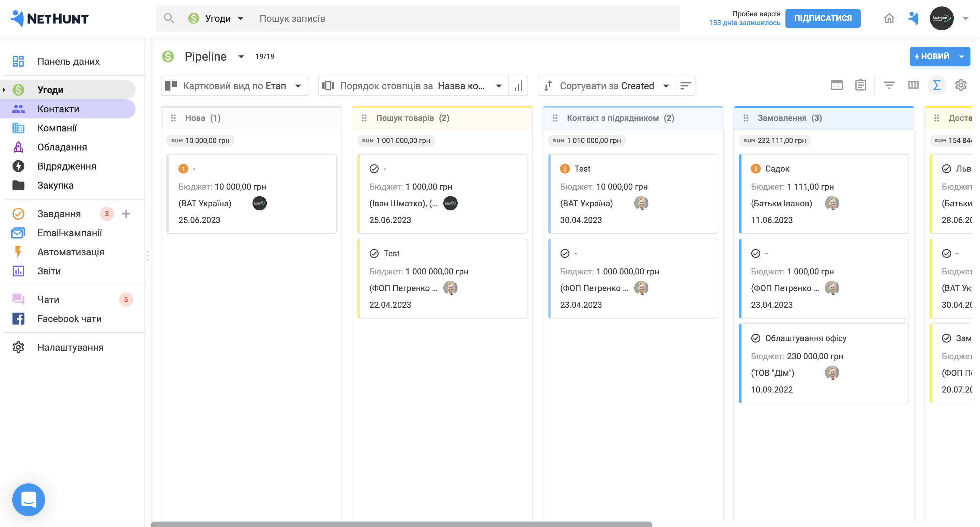Viewport: 980px width, 527px height.
Task: Click the task checkmark on the Облаштування офісу card
Action: click(756, 338)
